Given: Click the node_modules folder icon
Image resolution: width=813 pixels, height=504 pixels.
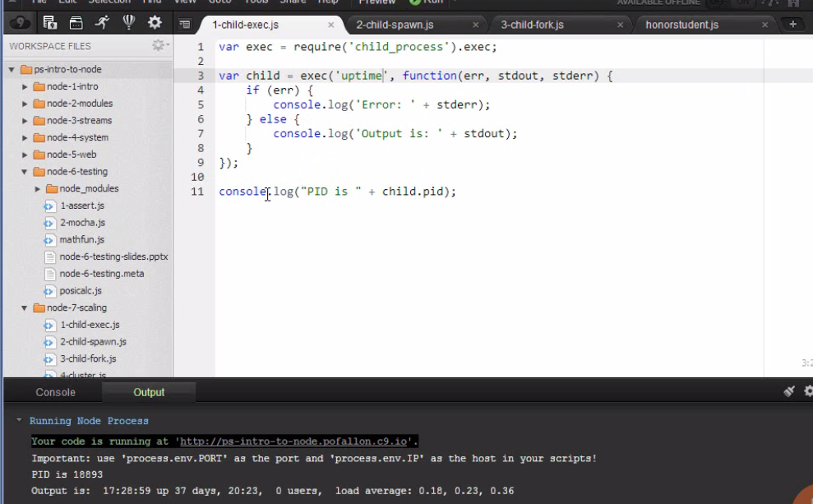Looking at the screenshot, I should point(52,189).
